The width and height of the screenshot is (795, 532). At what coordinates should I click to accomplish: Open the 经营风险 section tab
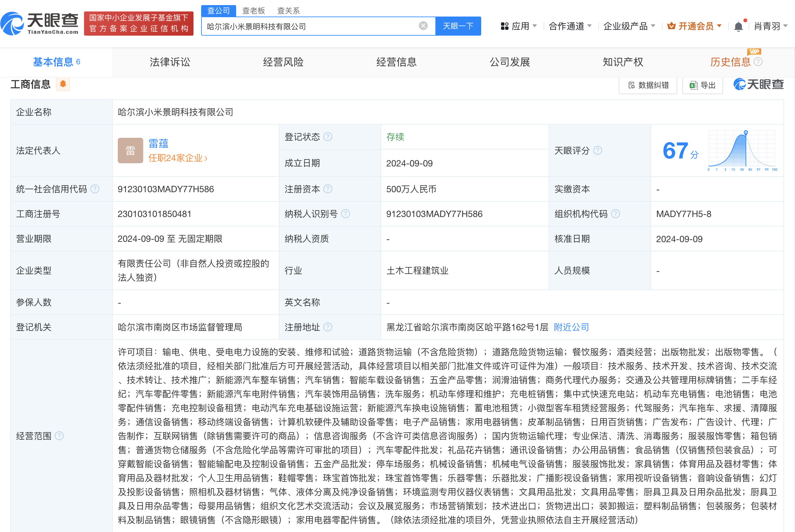[283, 62]
